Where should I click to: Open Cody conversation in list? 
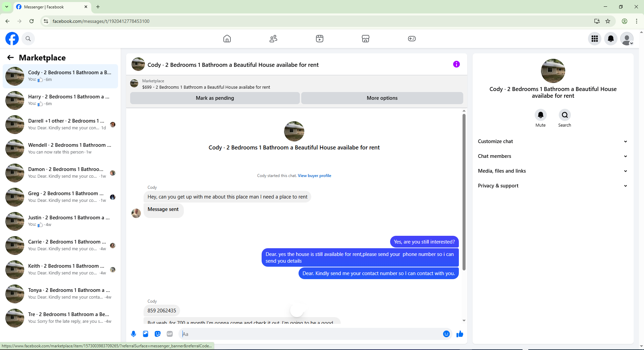tap(60, 76)
